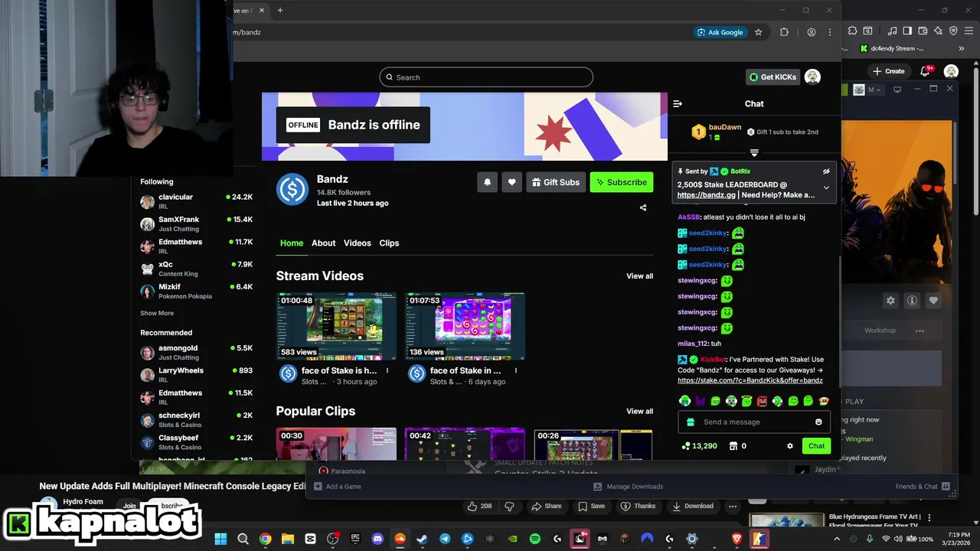Viewport: 980px width, 551px height.
Task: Click View all for Popular Clips
Action: coord(640,412)
